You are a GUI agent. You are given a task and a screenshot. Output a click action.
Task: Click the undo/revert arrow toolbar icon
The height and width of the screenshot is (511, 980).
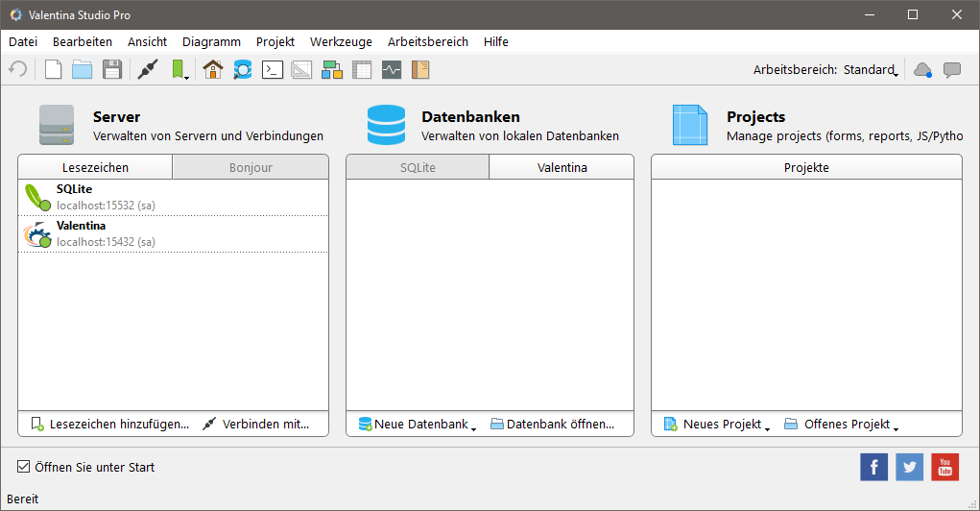(x=18, y=69)
